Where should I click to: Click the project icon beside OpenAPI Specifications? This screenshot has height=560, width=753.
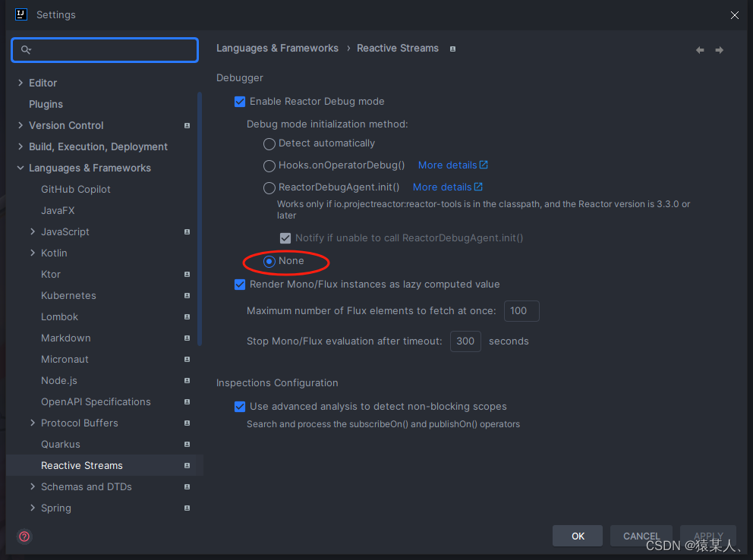click(187, 401)
